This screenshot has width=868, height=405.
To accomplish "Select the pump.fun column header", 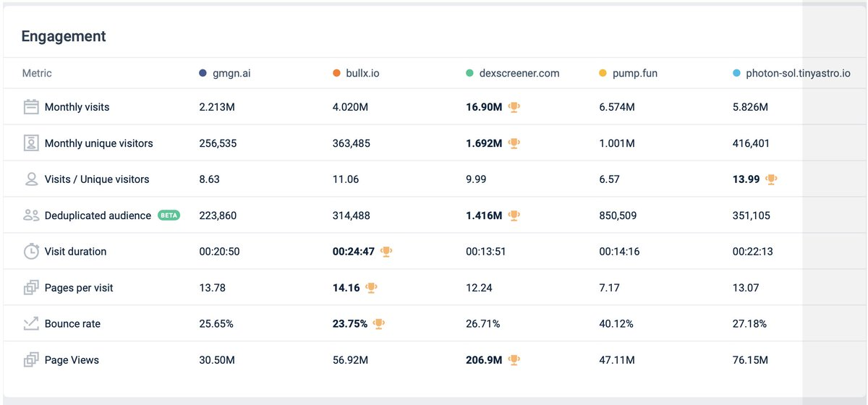I will [635, 73].
